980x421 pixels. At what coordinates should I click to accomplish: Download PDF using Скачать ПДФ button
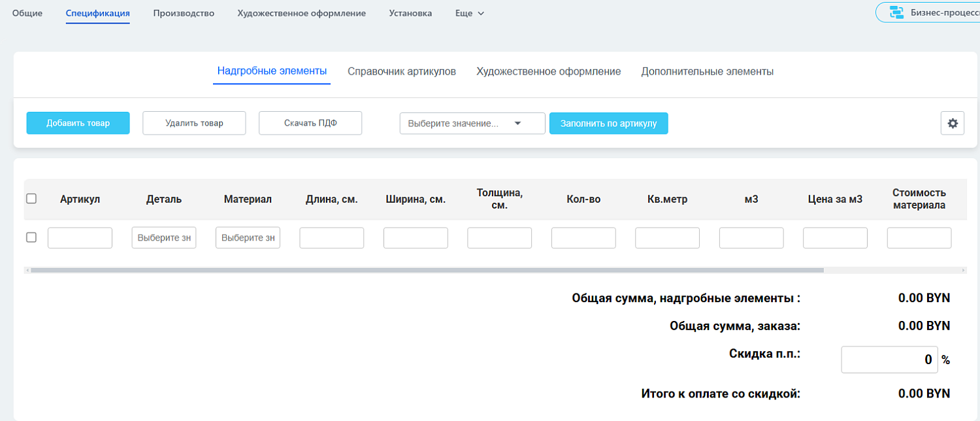click(x=310, y=123)
